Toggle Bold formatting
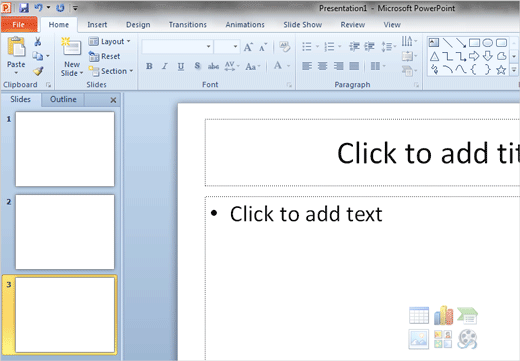The image size is (520, 361). pyautogui.click(x=149, y=66)
